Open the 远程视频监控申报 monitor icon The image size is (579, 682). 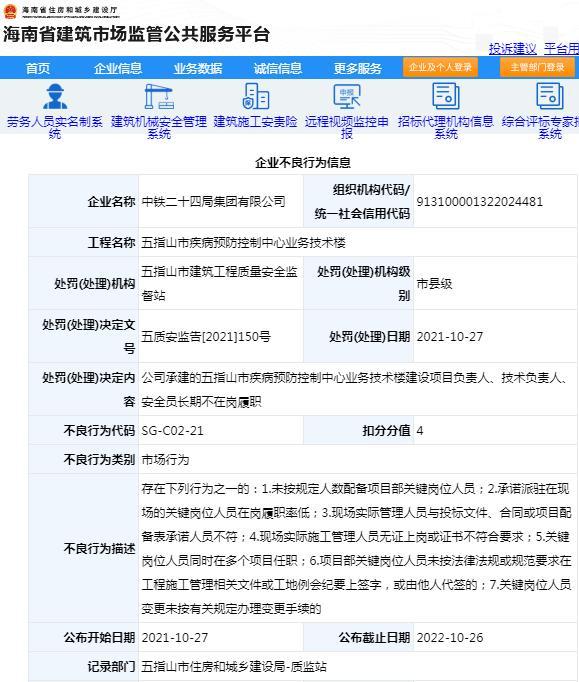pyautogui.click(x=347, y=96)
